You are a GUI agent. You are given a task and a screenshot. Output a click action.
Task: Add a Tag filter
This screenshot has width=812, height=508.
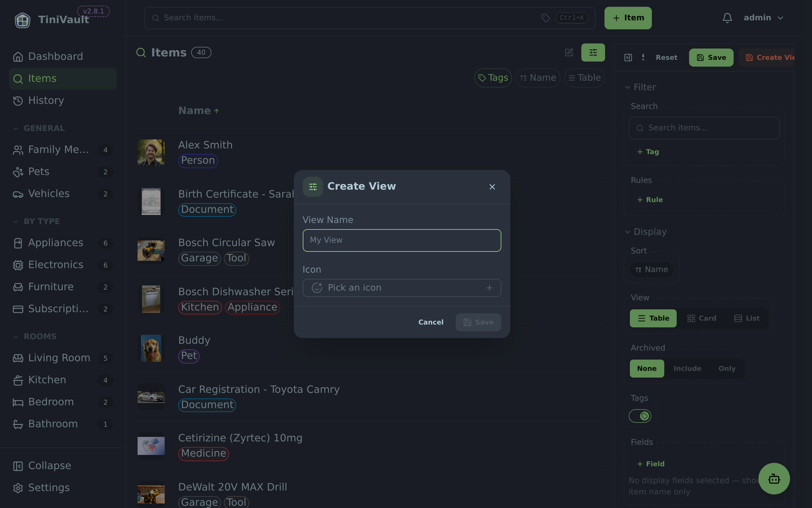[x=648, y=152]
